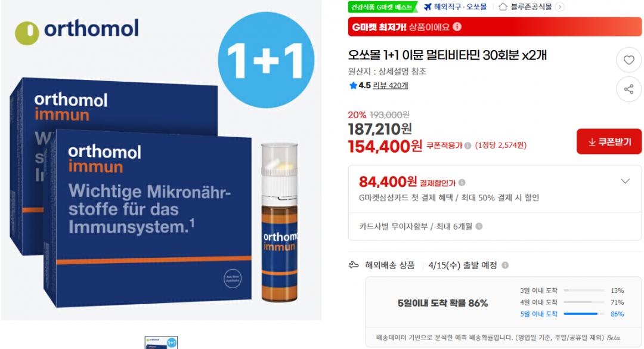Click the 5일 이내 도착 progress bar
Viewport: 644px width, 349px height.
pyautogui.click(x=584, y=314)
